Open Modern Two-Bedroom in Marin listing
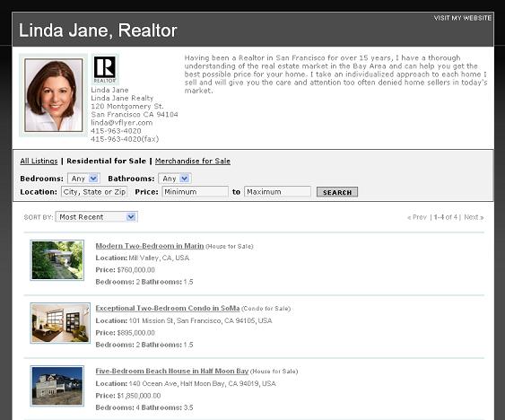Viewport: 505px width, 420px height. [x=150, y=246]
